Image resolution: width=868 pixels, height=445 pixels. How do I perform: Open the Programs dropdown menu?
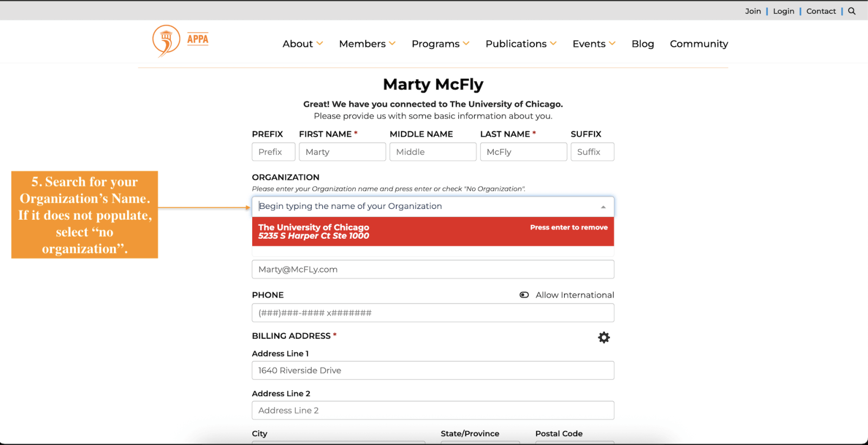440,44
